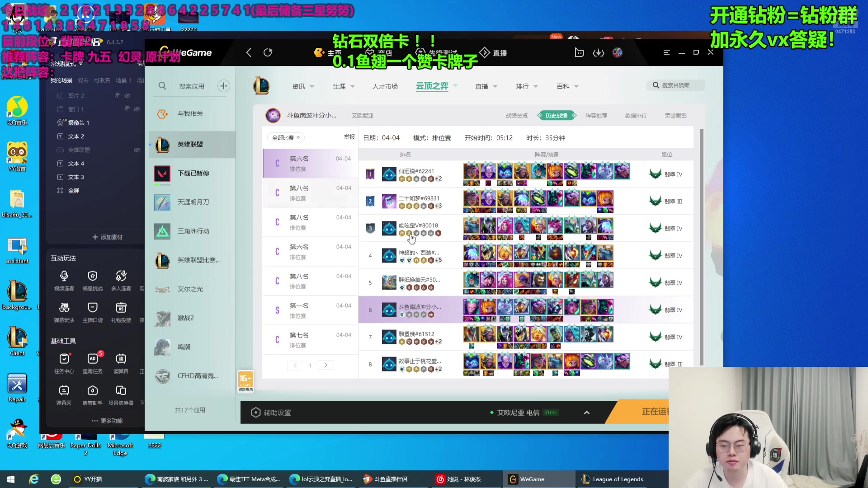Select 天涯明月刀 game entry
Image resolution: width=868 pixels, height=488 pixels.
click(192, 202)
